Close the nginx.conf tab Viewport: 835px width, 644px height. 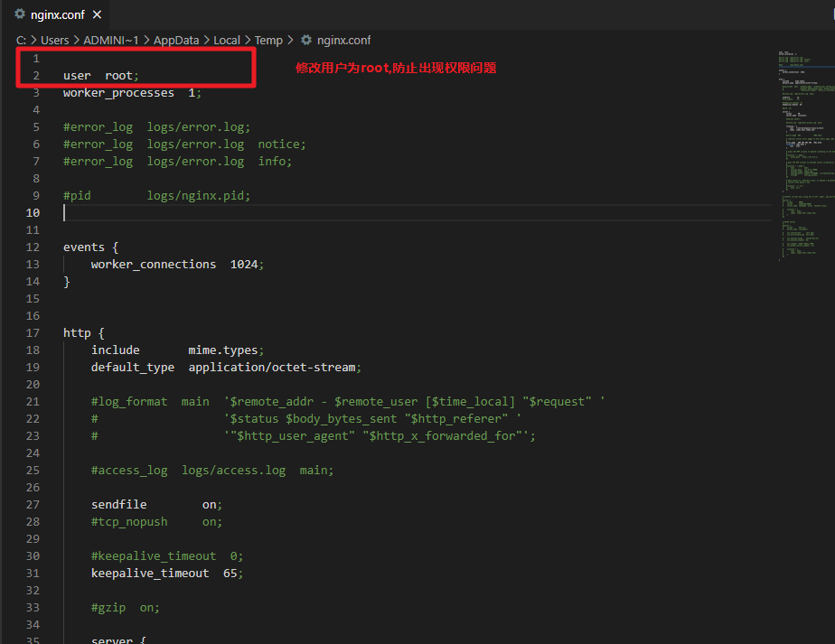click(97, 14)
